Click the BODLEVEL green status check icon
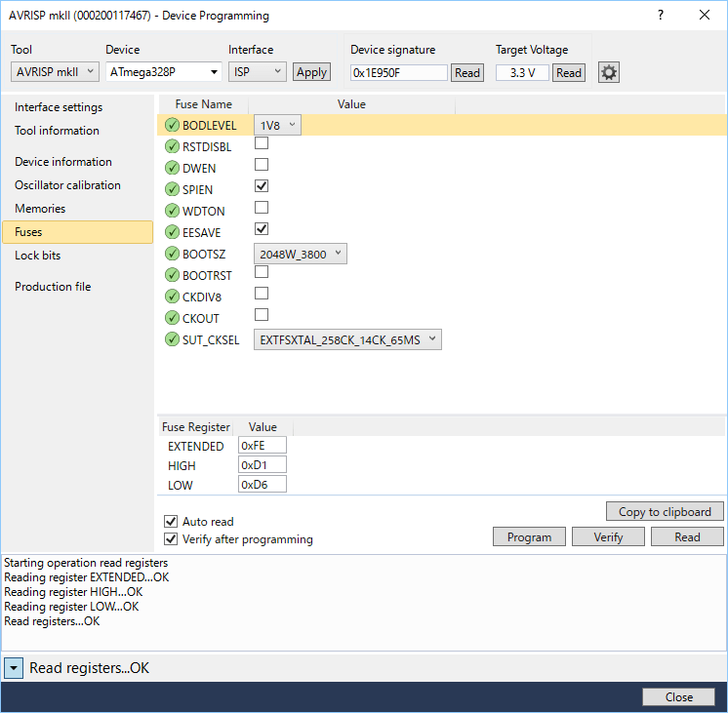 [x=172, y=125]
